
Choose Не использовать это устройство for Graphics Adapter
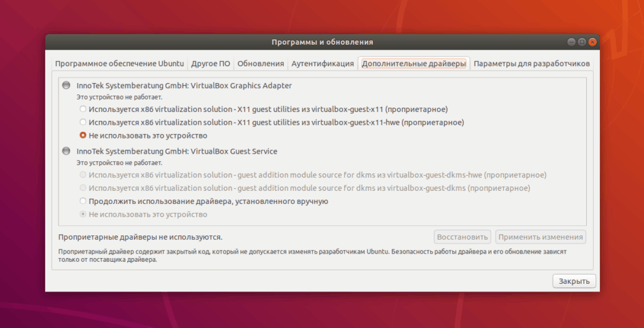pos(83,135)
